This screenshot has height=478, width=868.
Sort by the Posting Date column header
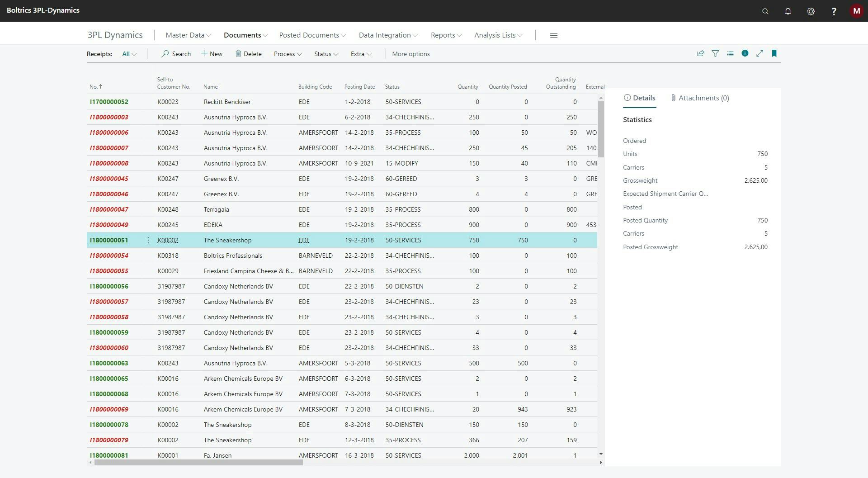pyautogui.click(x=359, y=87)
